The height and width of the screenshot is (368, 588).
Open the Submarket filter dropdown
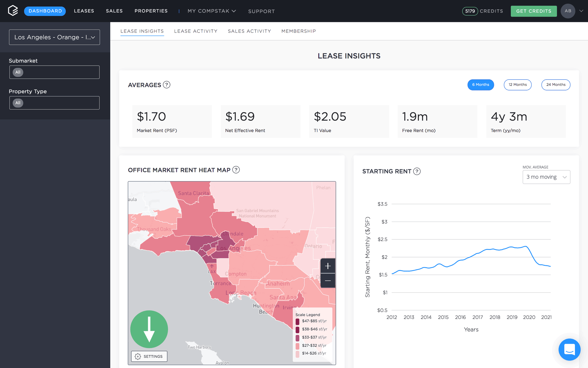click(x=54, y=72)
